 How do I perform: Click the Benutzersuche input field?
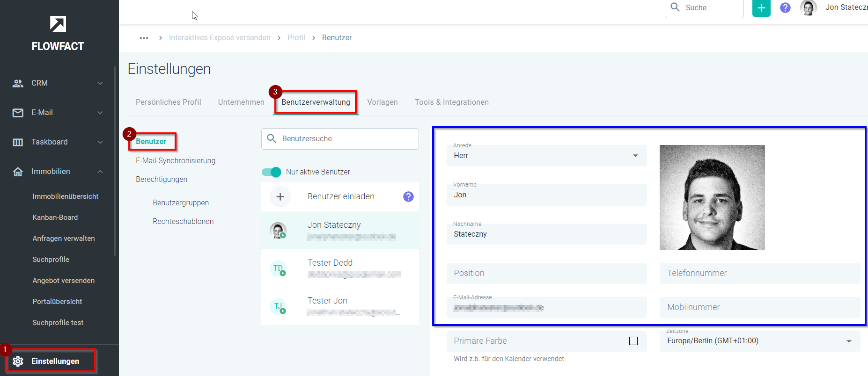340,139
